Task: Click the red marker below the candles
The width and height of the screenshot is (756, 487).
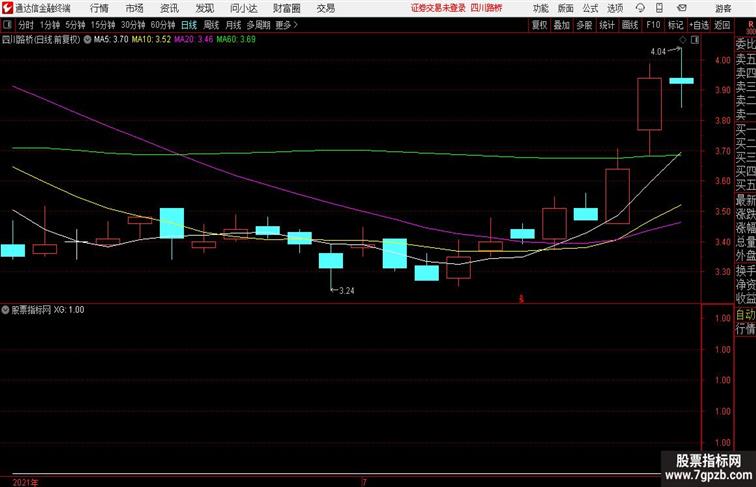Action: (521, 299)
